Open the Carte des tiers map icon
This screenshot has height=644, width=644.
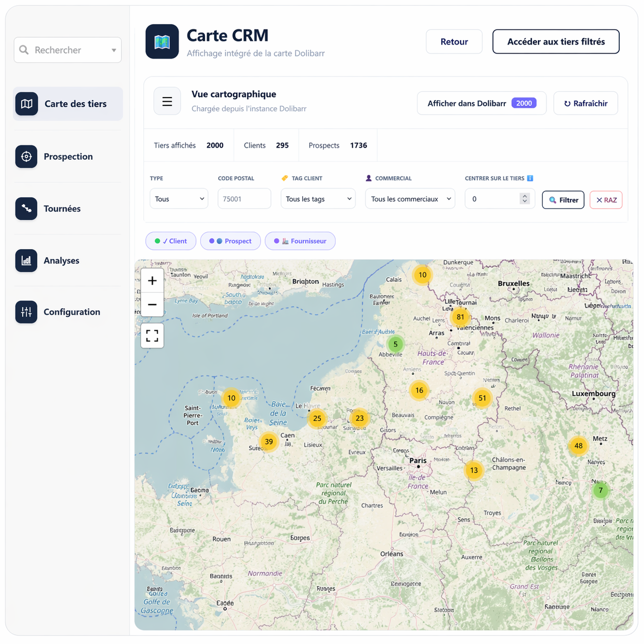[x=27, y=104]
